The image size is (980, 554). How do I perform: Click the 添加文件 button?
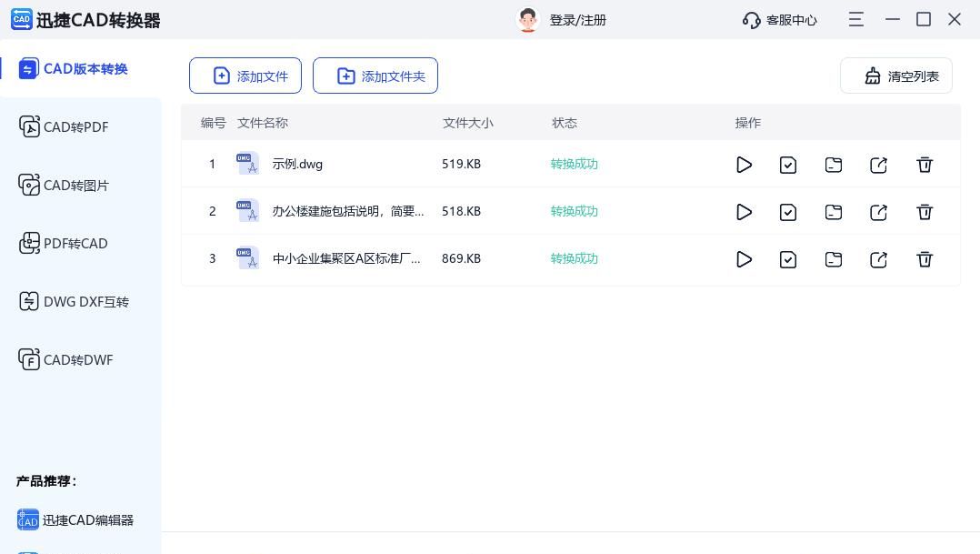coord(245,76)
